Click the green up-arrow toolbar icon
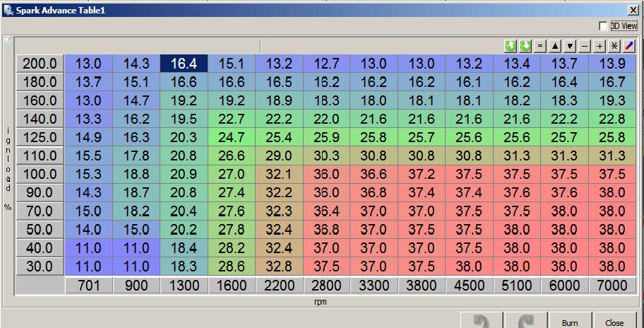The height and width of the screenshot is (328, 644). 511,46
